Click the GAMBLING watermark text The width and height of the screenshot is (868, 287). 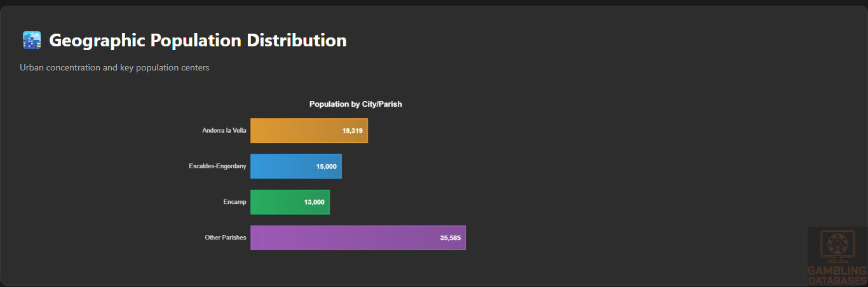[x=837, y=271]
